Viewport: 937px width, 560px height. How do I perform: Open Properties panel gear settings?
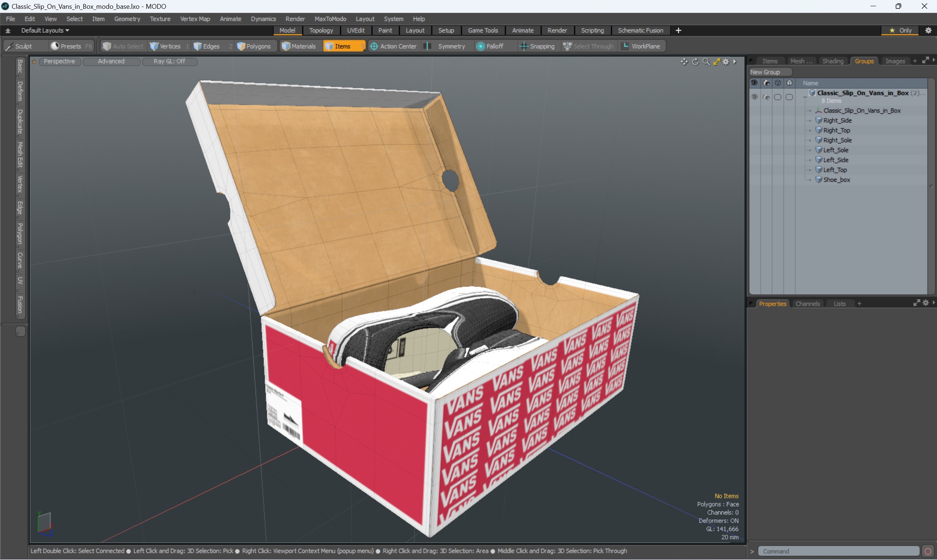(x=926, y=303)
